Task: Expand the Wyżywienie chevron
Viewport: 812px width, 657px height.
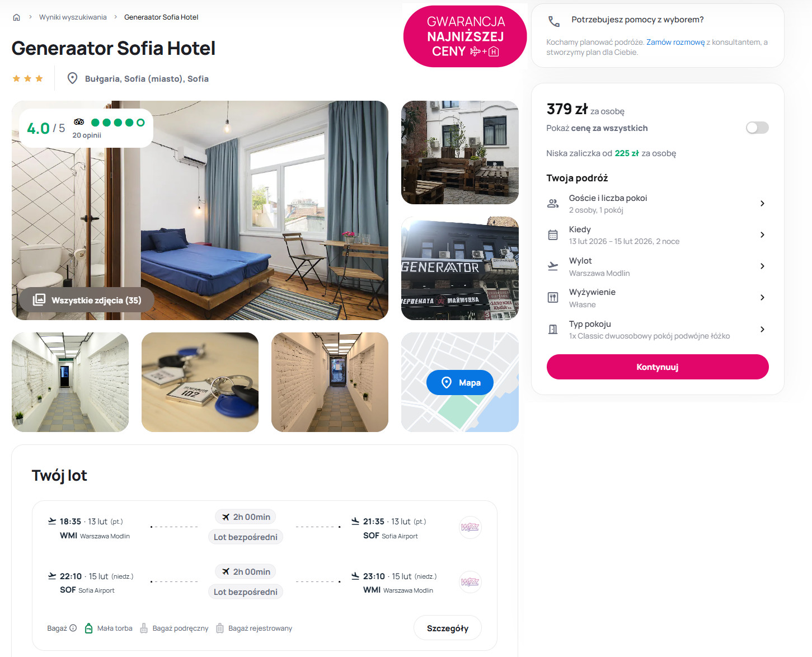Action: pos(762,298)
